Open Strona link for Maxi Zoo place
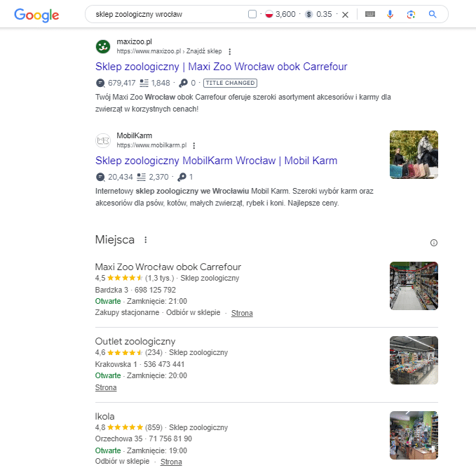The height and width of the screenshot is (475, 476). (x=242, y=313)
